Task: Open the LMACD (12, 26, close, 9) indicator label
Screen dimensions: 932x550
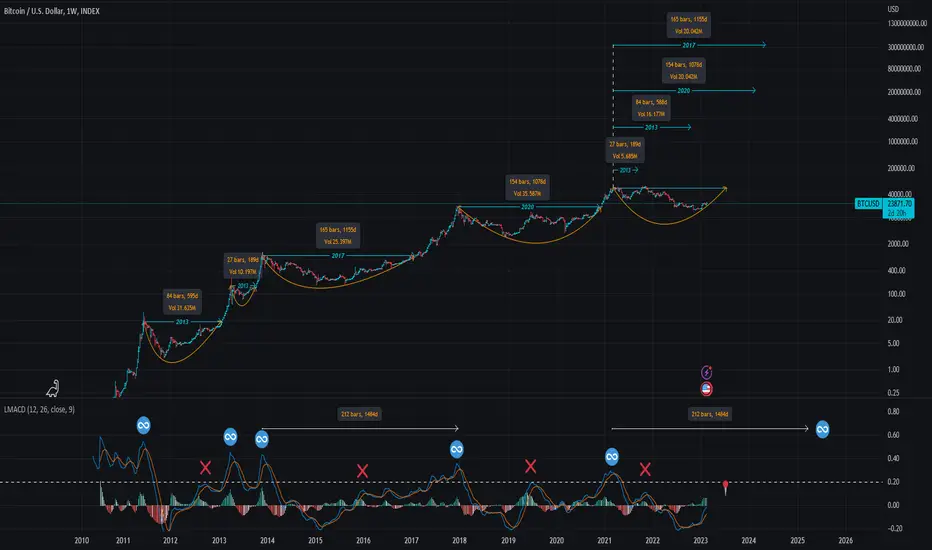Action: [39, 410]
